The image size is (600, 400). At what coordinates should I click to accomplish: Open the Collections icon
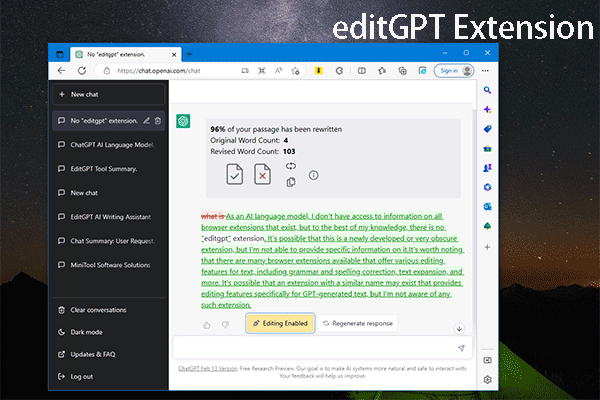(402, 70)
